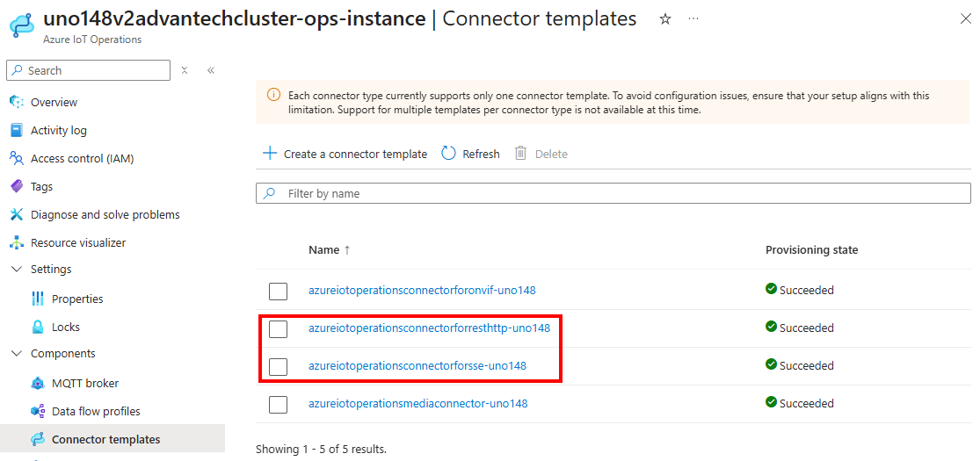980x461 pixels.
Task: Collapse sidebar using double chevron icon
Action: click(x=211, y=70)
